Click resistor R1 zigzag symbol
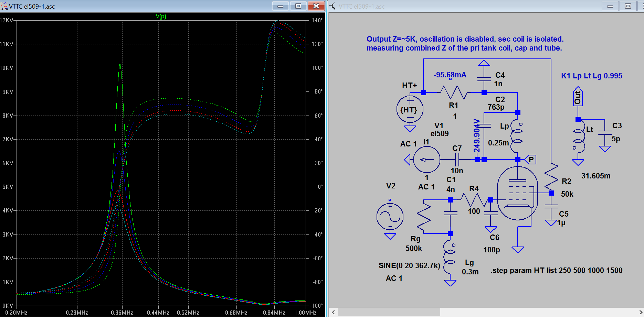Viewport: 644px width, 317px height. pos(454,93)
